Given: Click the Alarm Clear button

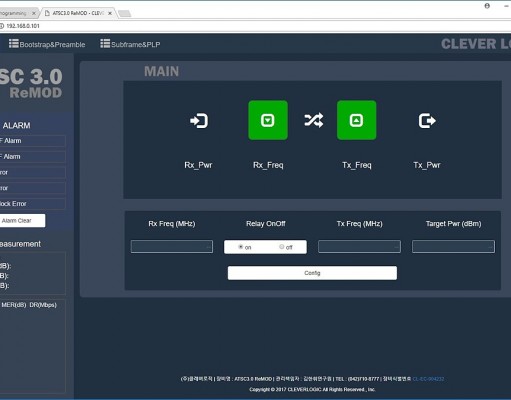Looking at the screenshot, I should [x=22, y=221].
